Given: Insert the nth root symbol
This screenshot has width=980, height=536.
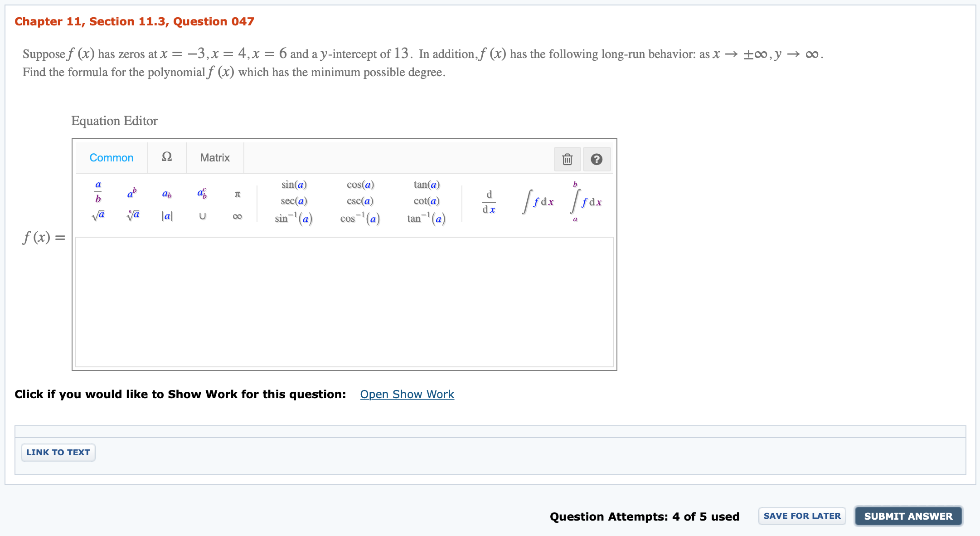Looking at the screenshot, I should click(132, 215).
